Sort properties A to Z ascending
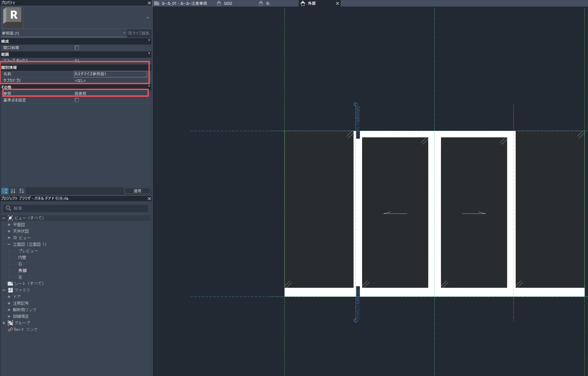 click(x=13, y=191)
